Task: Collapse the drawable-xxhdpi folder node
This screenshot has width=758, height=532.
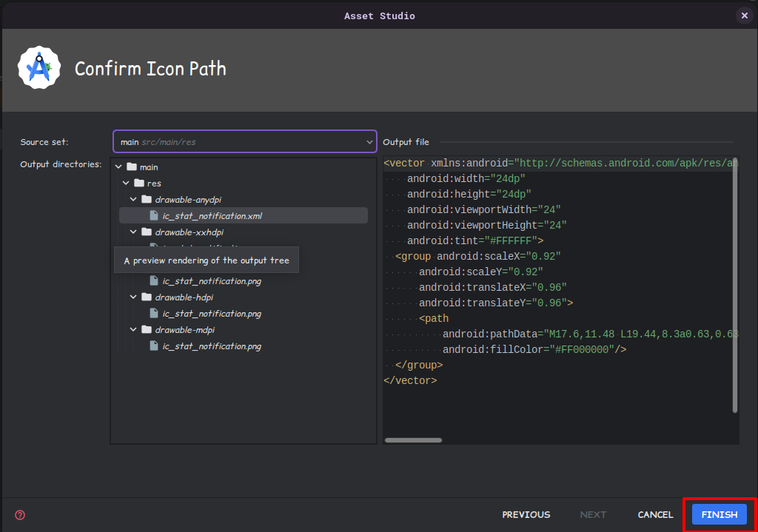Action: (133, 232)
